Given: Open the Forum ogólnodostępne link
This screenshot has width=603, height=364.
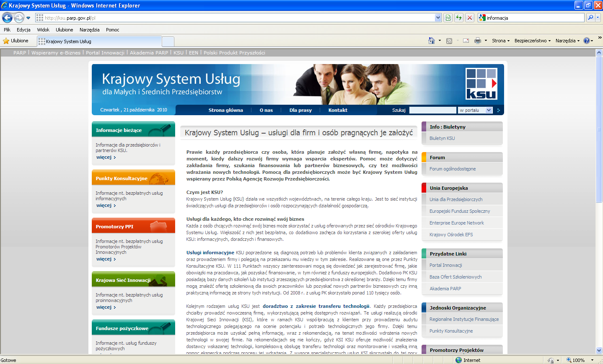Looking at the screenshot, I should tap(453, 169).
